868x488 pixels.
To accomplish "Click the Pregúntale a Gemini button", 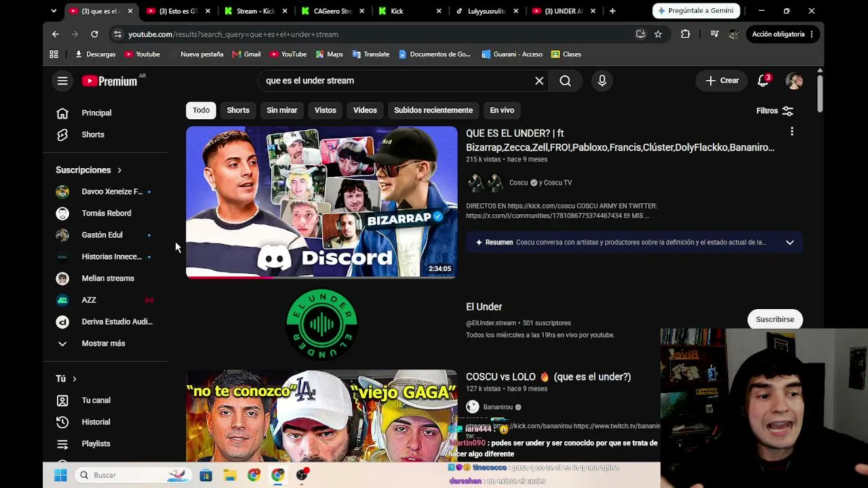I will [x=696, y=11].
